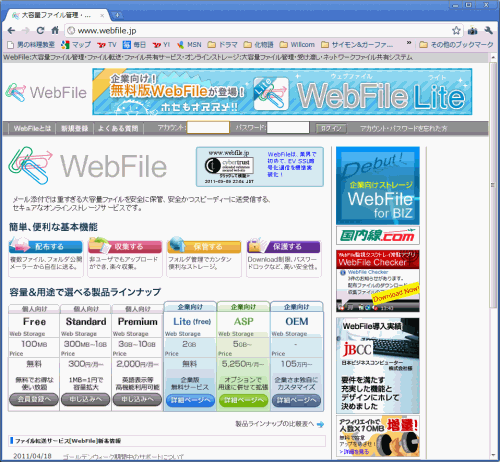Open the アカウント・パスワードを忘れた方 link
The height and width of the screenshot is (462, 500).
click(x=403, y=128)
